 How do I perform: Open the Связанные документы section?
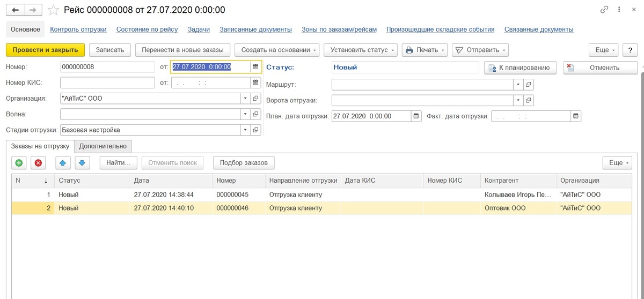pyautogui.click(x=539, y=29)
